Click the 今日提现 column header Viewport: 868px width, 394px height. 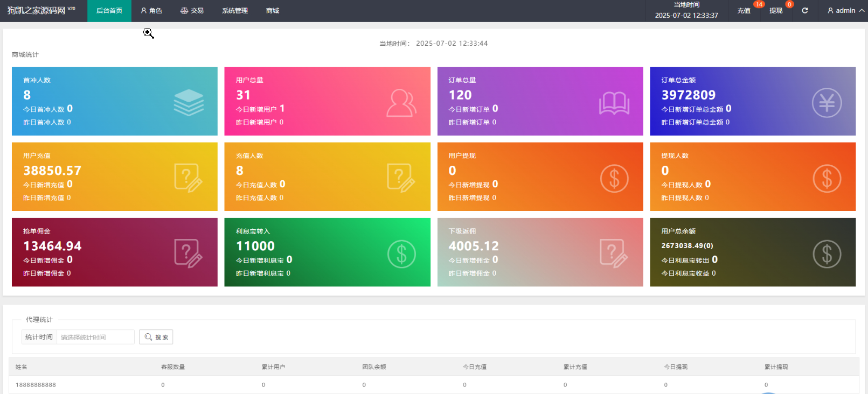coord(676,367)
